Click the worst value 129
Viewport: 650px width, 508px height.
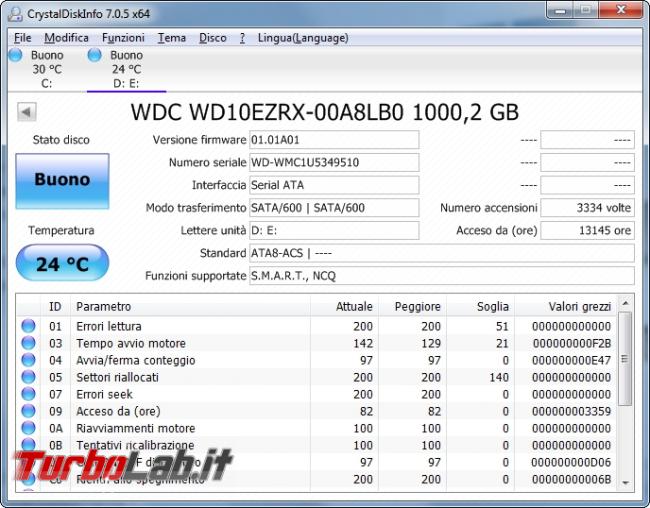(431, 343)
